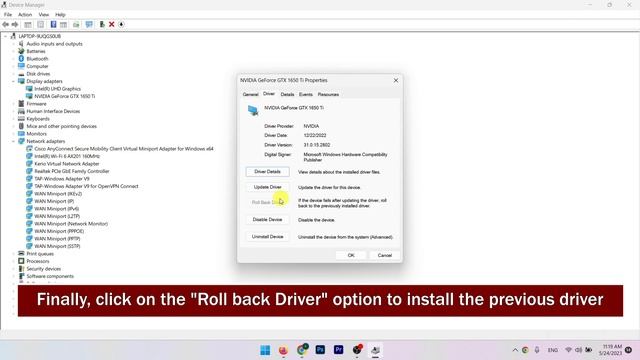
Task: Collapse the Display adapters category
Action: [x=13, y=81]
